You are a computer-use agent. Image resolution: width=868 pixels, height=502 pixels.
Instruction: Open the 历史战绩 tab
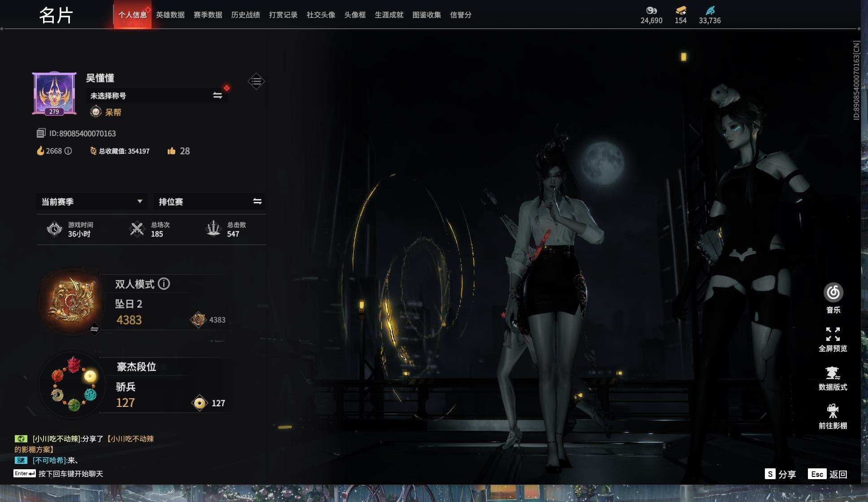pyautogui.click(x=246, y=15)
